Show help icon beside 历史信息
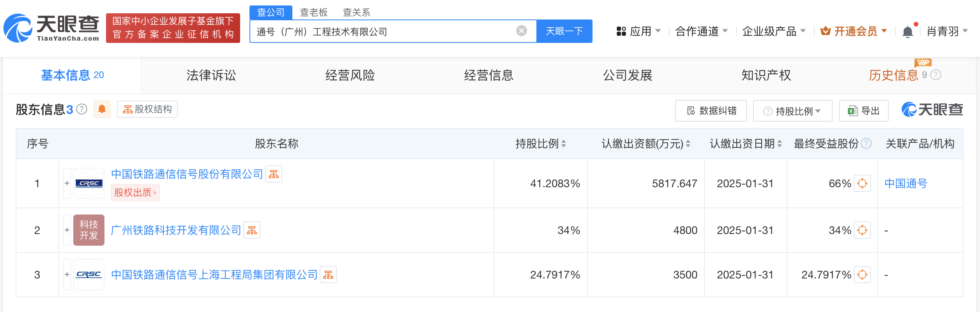This screenshot has height=312, width=980. (936, 75)
